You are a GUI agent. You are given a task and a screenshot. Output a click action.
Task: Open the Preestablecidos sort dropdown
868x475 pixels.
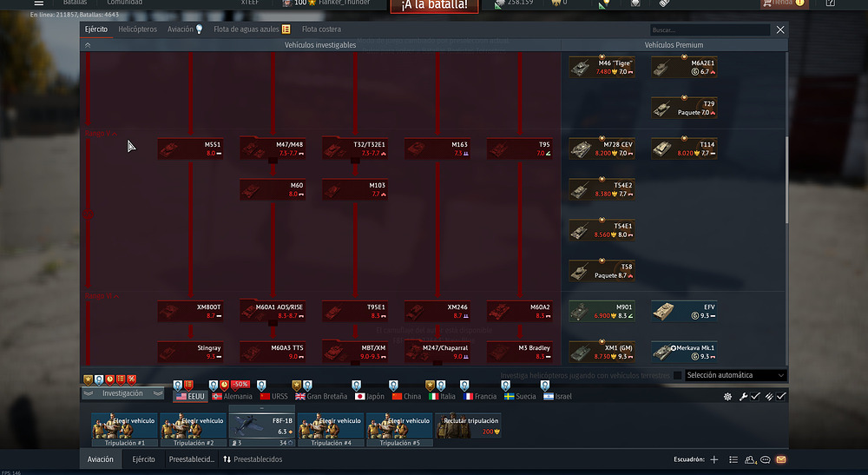253,459
